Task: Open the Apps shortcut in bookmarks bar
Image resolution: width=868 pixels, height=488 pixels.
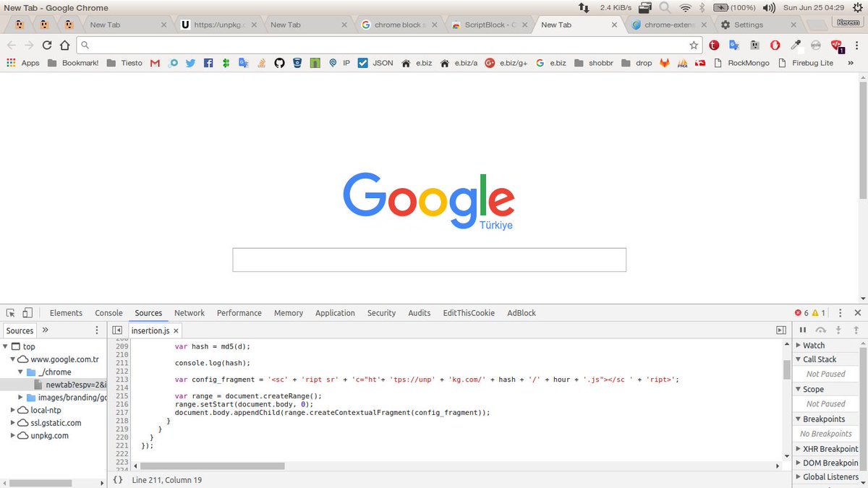Action: [x=23, y=63]
